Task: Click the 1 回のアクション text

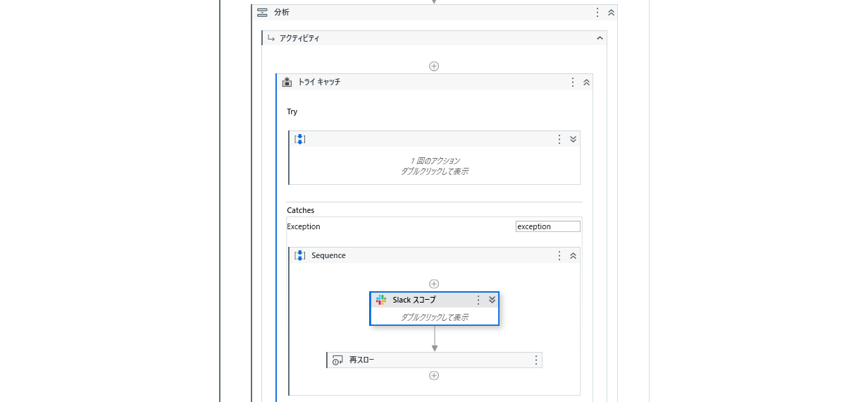Action: (435, 161)
